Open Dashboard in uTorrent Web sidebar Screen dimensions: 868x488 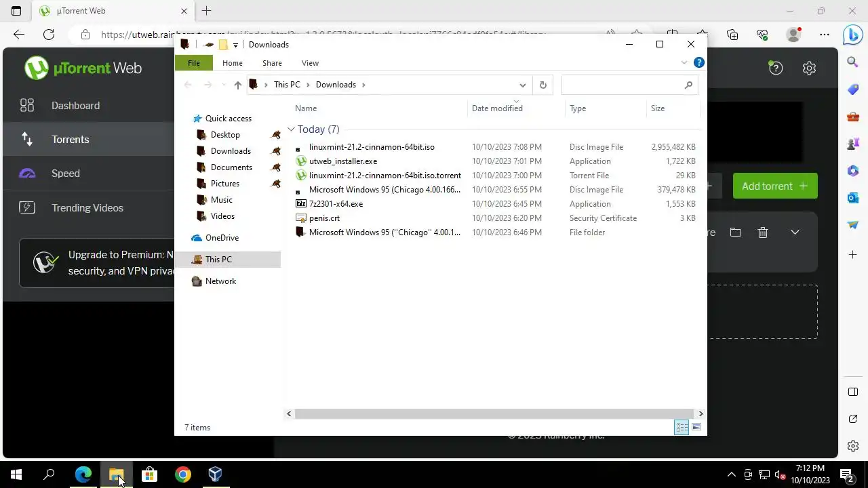click(75, 106)
